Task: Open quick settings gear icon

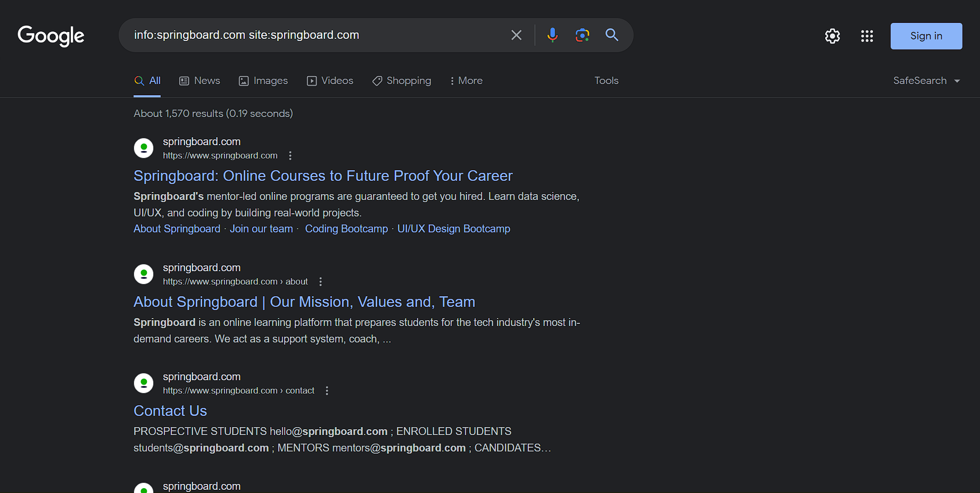Action: tap(832, 36)
